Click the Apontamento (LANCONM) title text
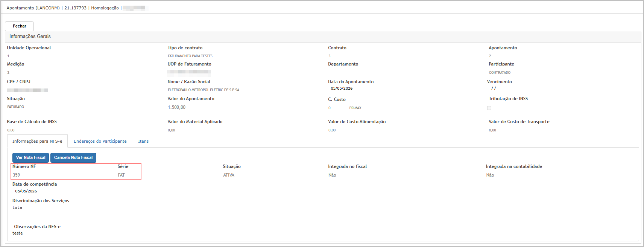The width and height of the screenshot is (644, 247). tap(33, 8)
